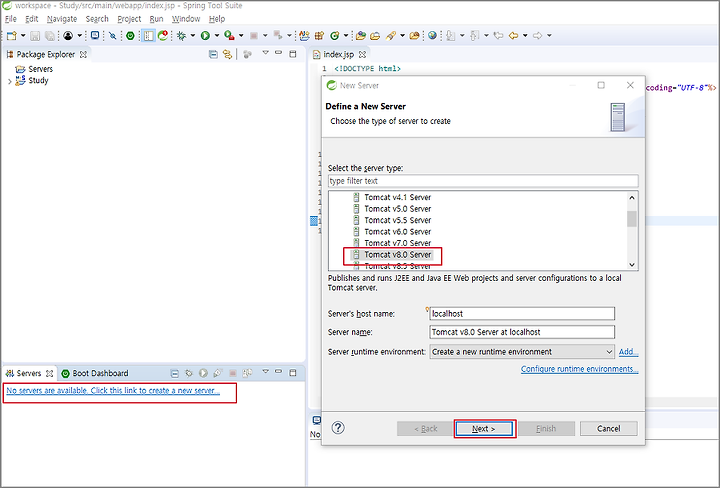Click the Save All icon in toolbar
Screen dimensions: 720x488
(50, 35)
